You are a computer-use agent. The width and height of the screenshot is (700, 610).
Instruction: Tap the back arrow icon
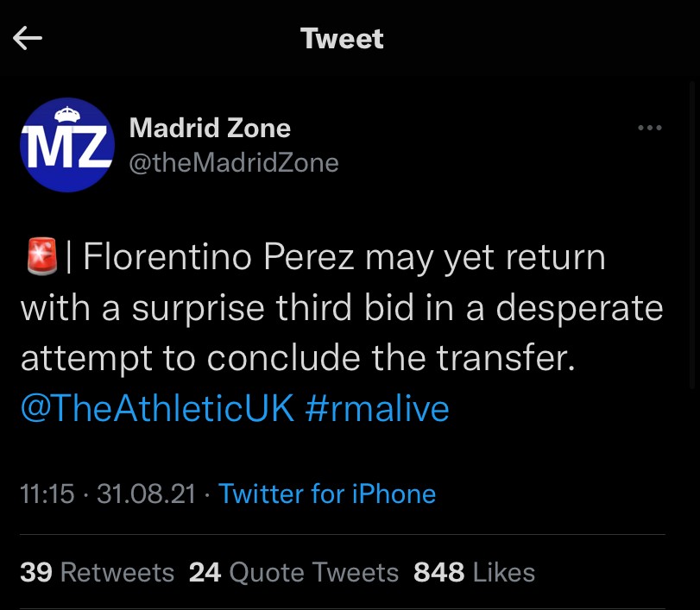coord(28,38)
